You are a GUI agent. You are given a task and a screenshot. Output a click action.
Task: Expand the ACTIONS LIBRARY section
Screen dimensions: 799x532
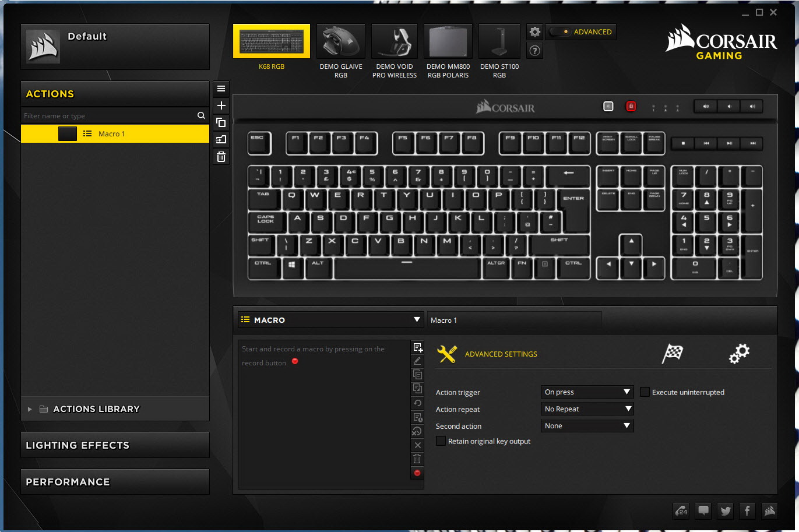(115, 409)
